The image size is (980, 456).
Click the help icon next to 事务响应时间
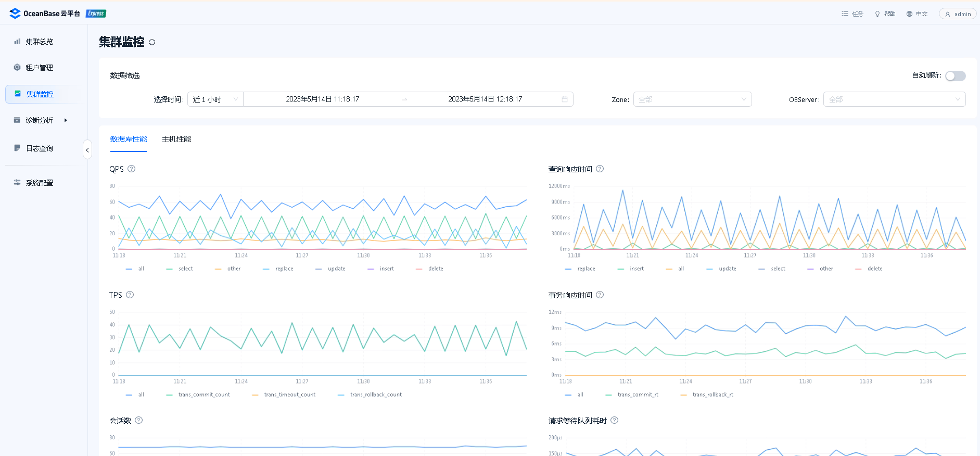click(x=600, y=295)
